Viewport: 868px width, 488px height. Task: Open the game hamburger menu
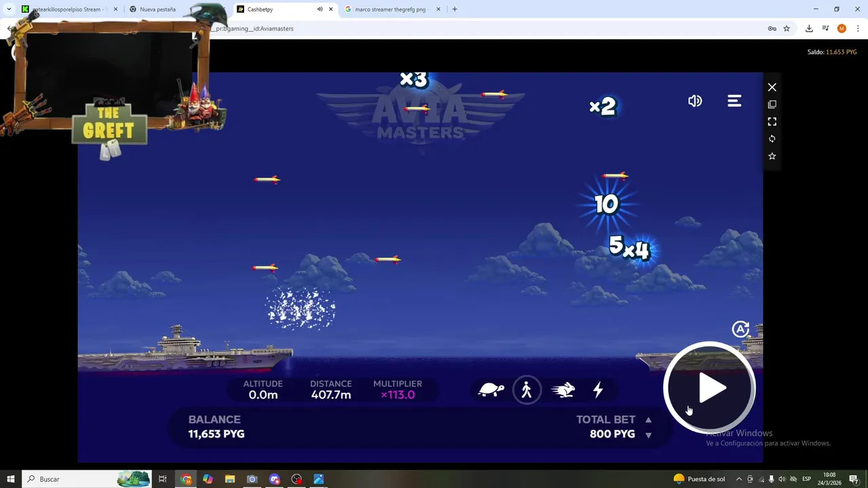point(734,101)
